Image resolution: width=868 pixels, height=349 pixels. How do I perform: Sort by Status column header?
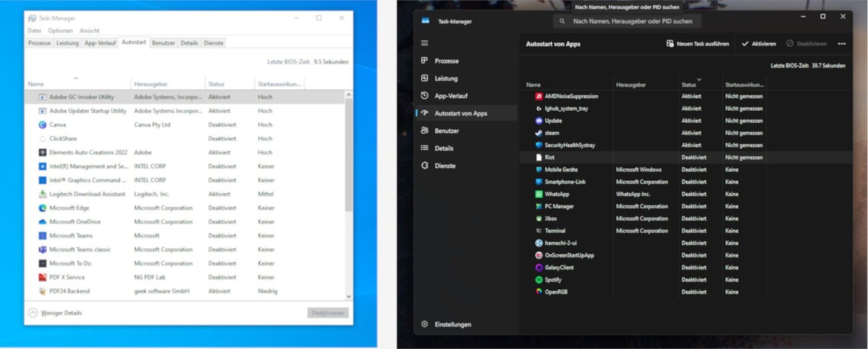click(x=688, y=85)
